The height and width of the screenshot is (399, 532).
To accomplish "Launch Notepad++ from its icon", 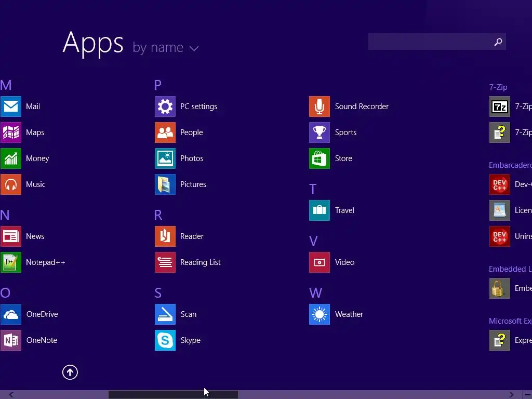I will coord(10,262).
